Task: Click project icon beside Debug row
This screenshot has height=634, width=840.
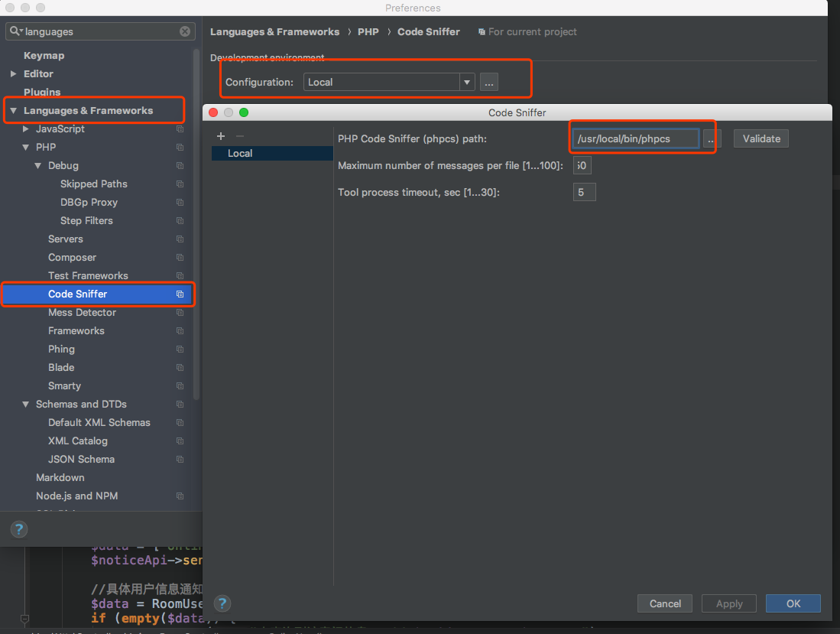Action: (x=180, y=166)
